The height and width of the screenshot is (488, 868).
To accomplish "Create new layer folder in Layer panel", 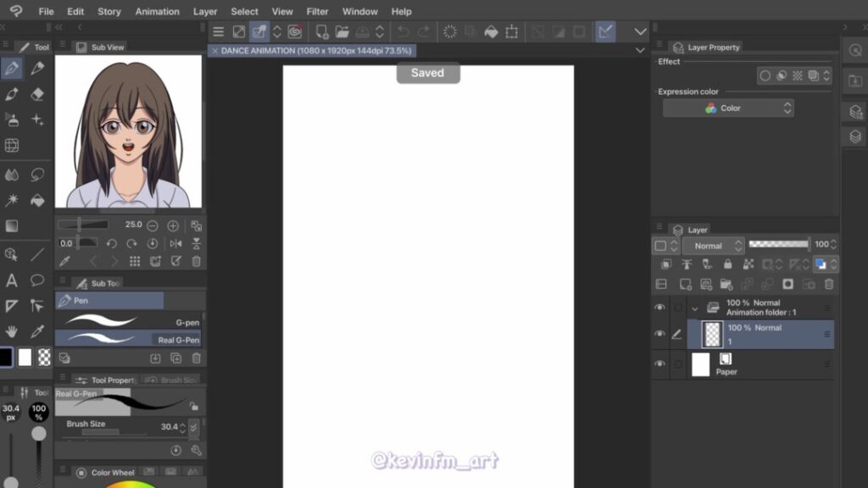I will pyautogui.click(x=726, y=285).
